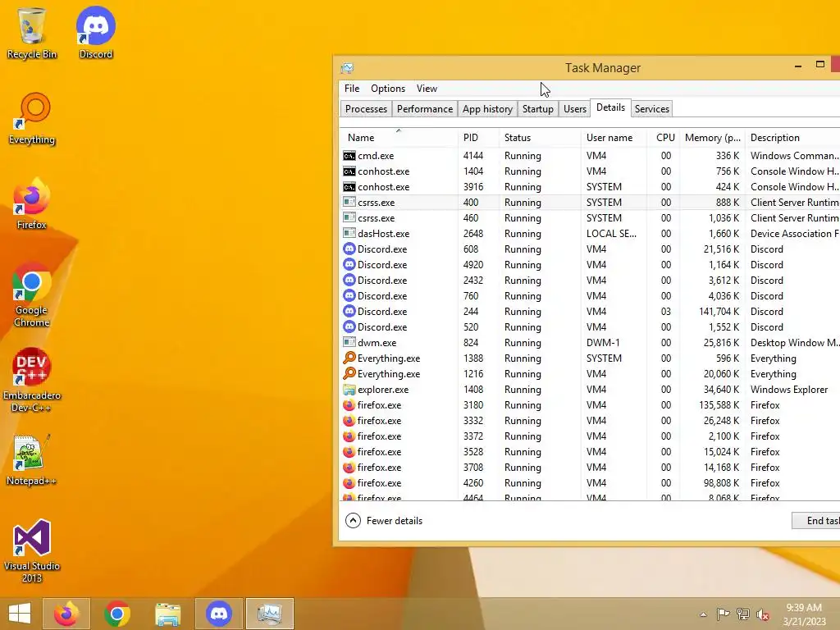Select the dasHost.exe row
The width and height of the screenshot is (840, 630).
pyautogui.click(x=590, y=234)
